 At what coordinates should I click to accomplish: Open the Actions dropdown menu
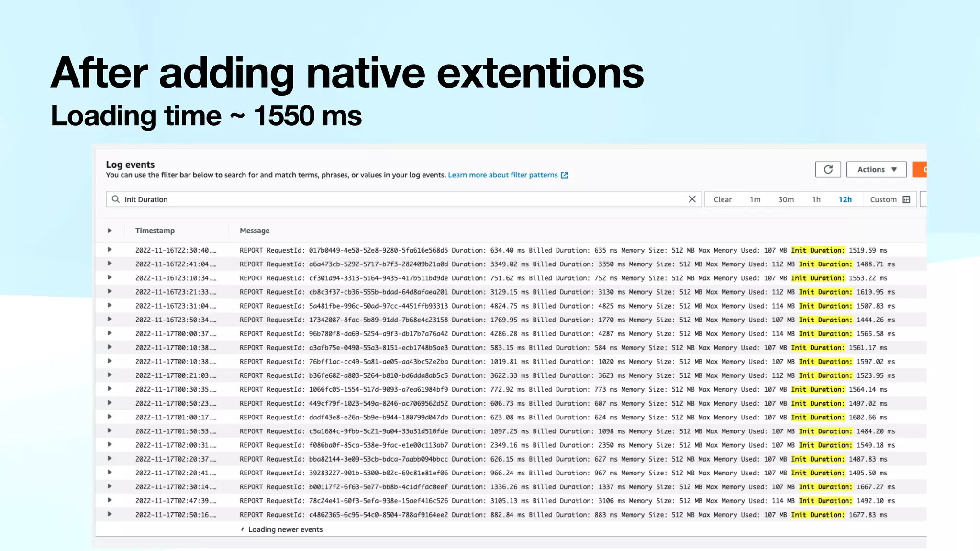point(876,169)
